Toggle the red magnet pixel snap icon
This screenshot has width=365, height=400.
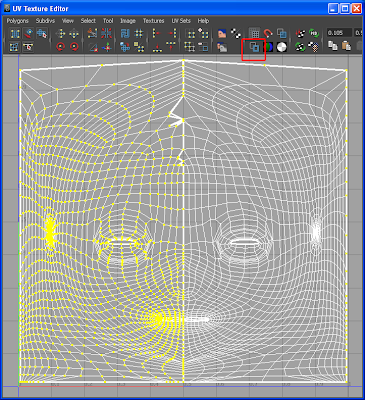tap(268, 34)
